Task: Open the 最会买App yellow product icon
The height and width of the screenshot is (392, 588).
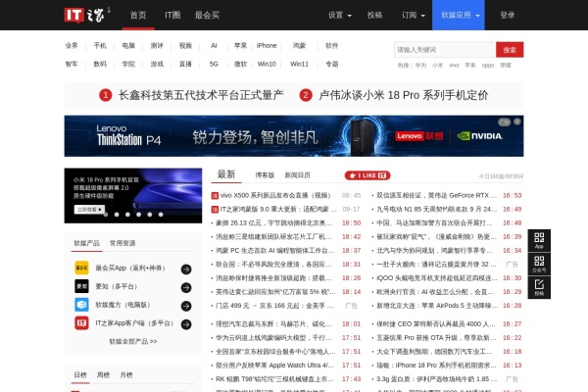Action: [x=81, y=268]
